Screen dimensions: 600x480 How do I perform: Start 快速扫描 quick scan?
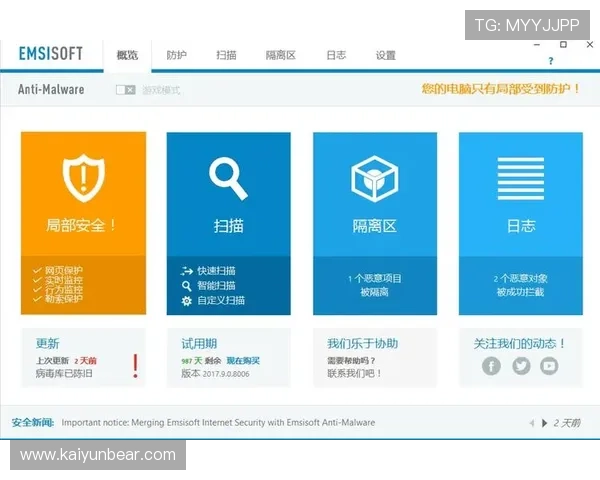215,271
